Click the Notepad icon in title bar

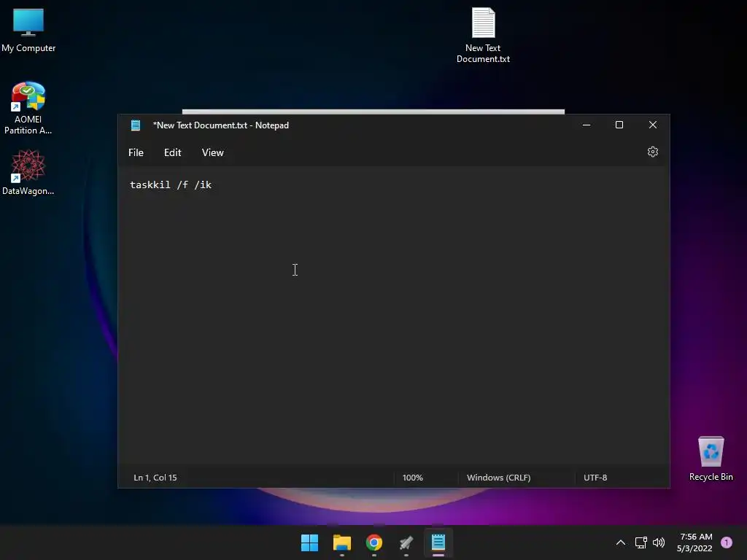(136, 125)
